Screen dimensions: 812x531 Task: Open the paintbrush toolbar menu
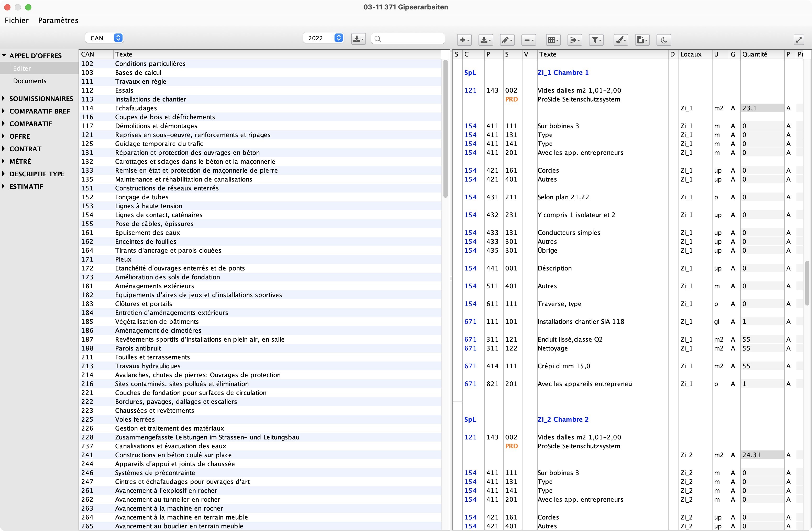click(x=621, y=40)
